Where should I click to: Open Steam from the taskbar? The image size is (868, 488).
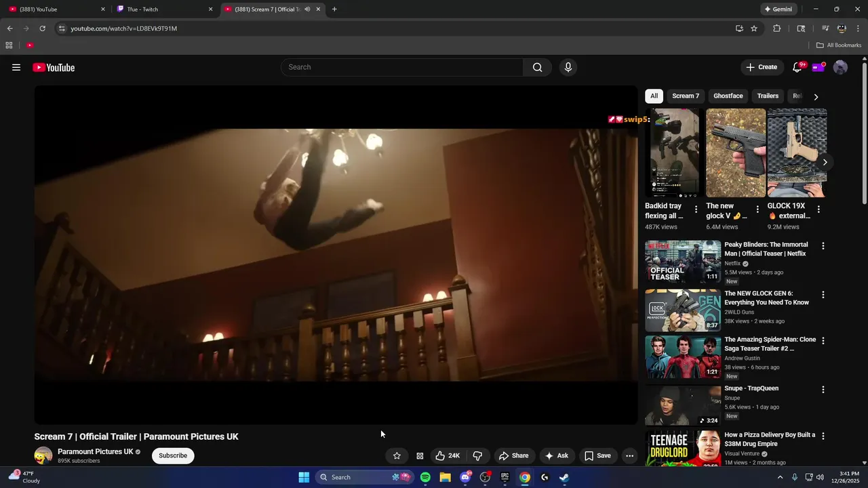(x=564, y=477)
